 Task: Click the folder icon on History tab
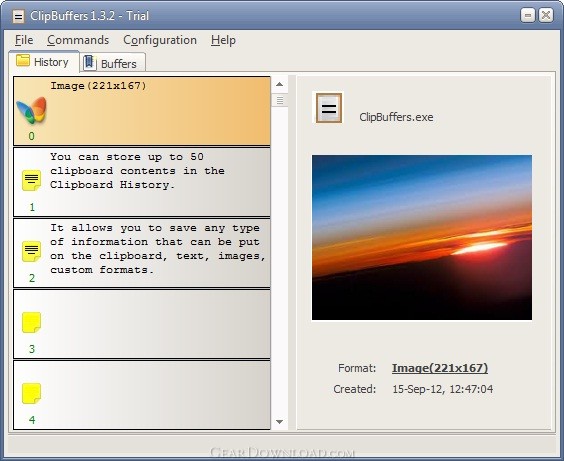point(23,60)
